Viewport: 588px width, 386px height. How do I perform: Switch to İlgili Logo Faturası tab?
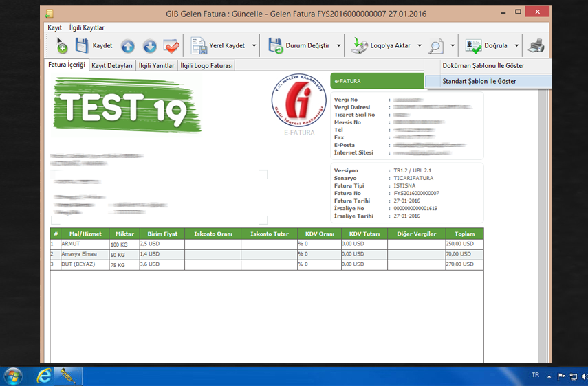click(x=206, y=65)
